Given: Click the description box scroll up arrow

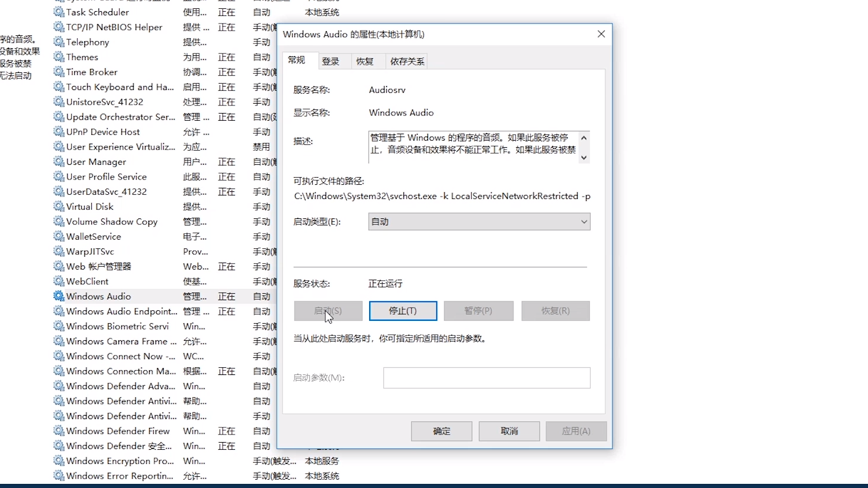Looking at the screenshot, I should (584, 138).
